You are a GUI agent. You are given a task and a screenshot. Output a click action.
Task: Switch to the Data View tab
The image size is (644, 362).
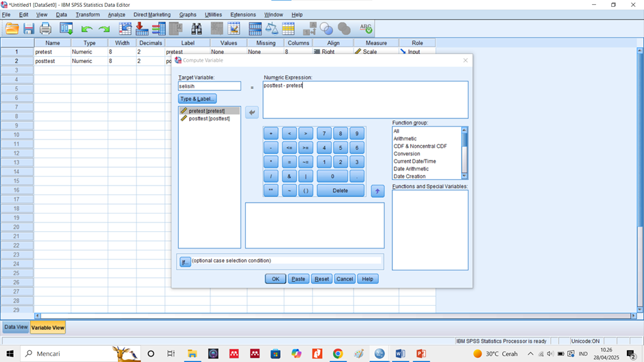coord(16,327)
